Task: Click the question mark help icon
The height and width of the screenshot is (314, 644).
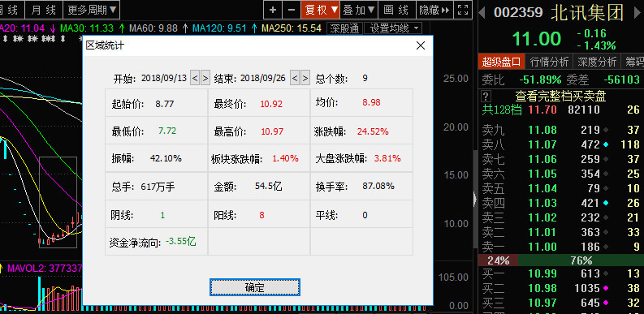Action: tap(486, 97)
